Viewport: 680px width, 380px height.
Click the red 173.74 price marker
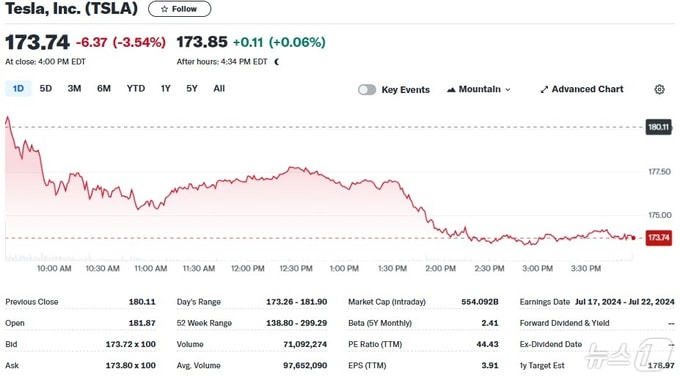[x=658, y=238]
